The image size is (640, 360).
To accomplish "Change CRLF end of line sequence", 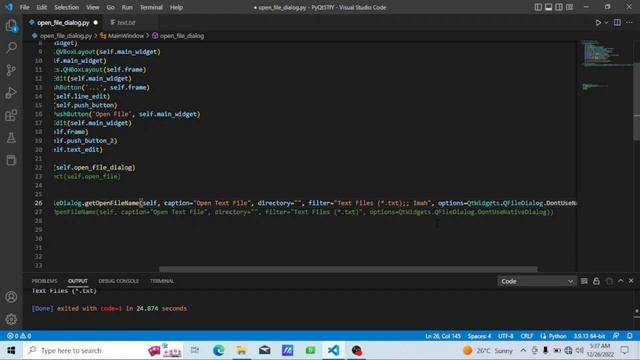I will pos(527,336).
